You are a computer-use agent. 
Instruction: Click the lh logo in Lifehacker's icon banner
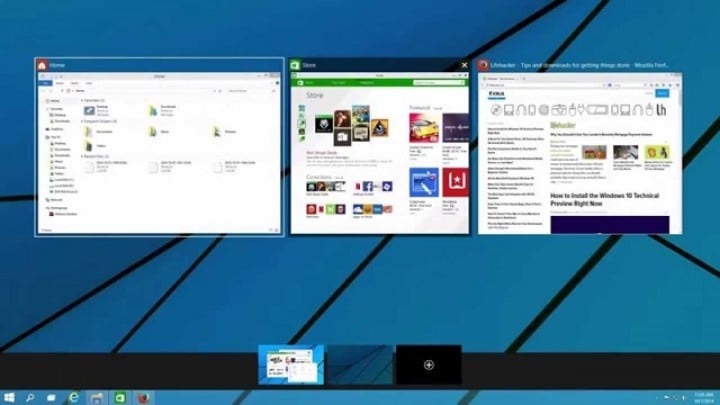pyautogui.click(x=661, y=110)
